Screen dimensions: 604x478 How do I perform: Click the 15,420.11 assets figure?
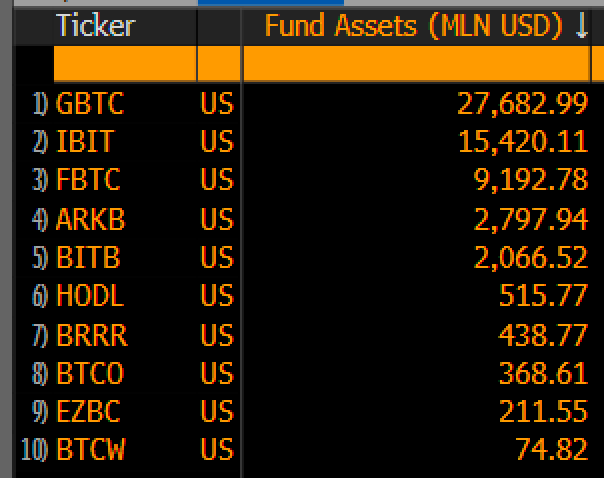click(x=522, y=141)
